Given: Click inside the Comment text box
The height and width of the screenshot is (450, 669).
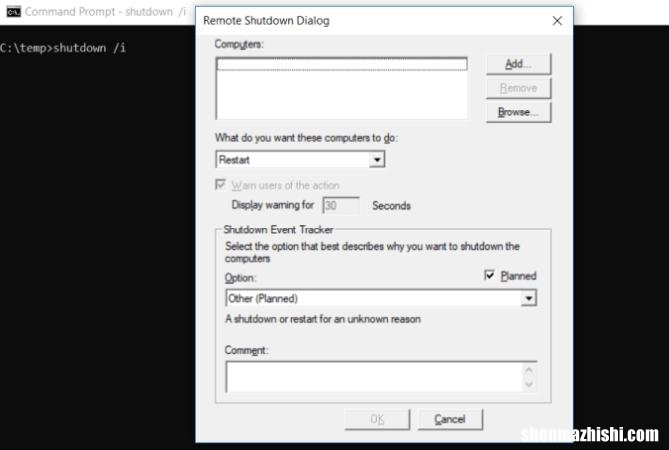Looking at the screenshot, I should coord(374,377).
